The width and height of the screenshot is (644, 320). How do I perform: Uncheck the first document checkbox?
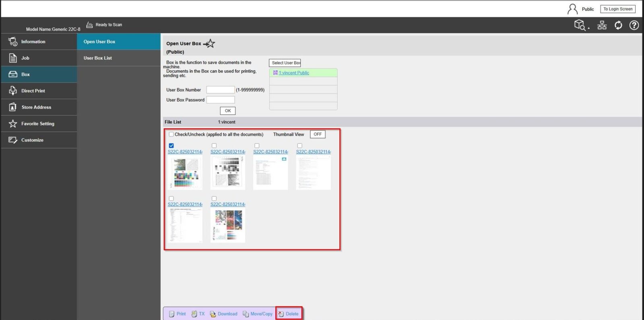pos(171,145)
